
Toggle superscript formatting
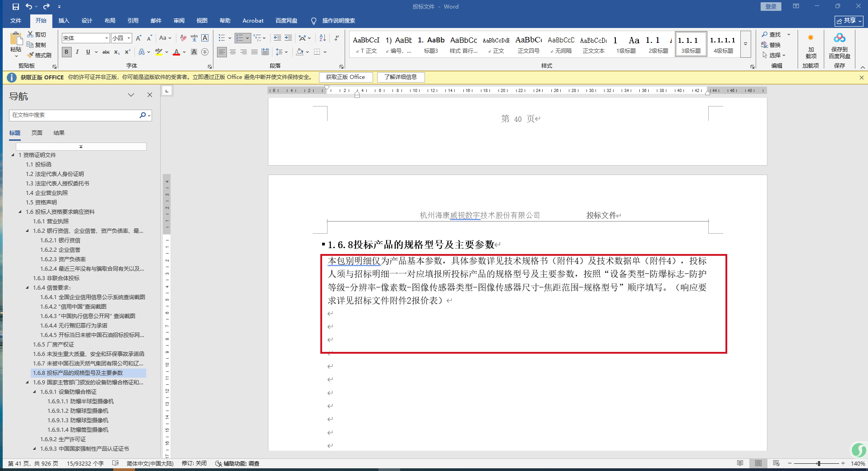[128, 52]
